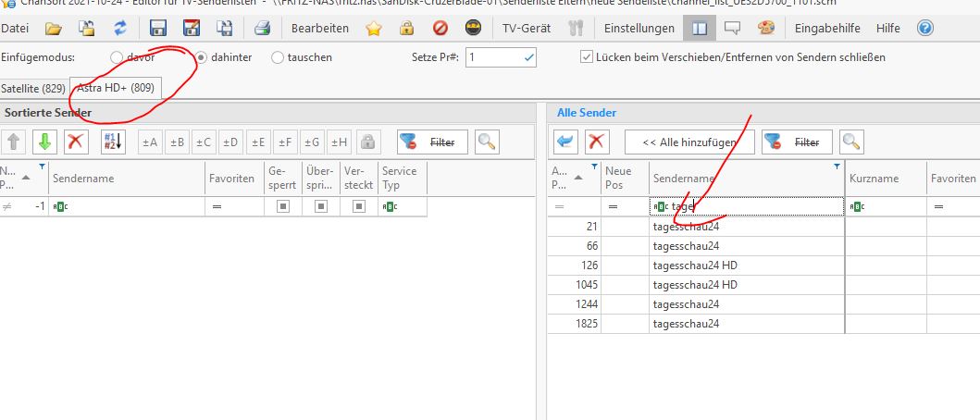
Task: Toggle favorite list D with ±D
Action: (230, 142)
